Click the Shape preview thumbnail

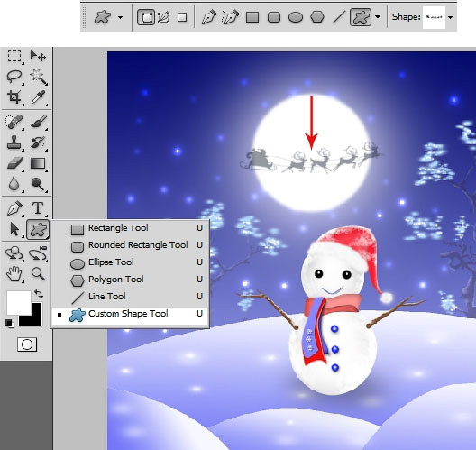(434, 17)
